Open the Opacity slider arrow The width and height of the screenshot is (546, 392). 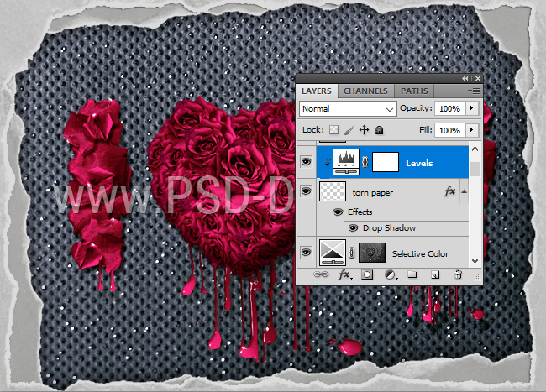coord(472,108)
